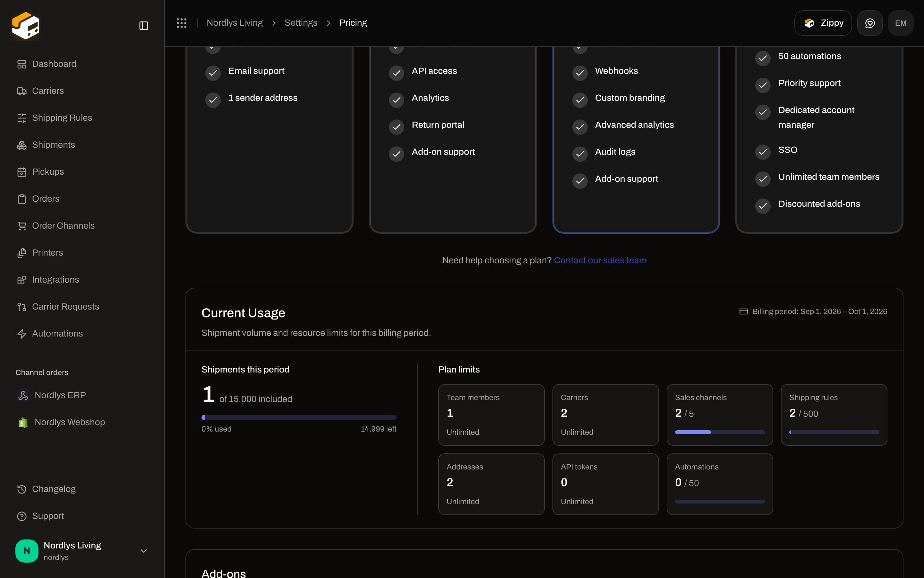Click the Automations usage bar
Viewport: 924px width, 578px height.
click(720, 502)
